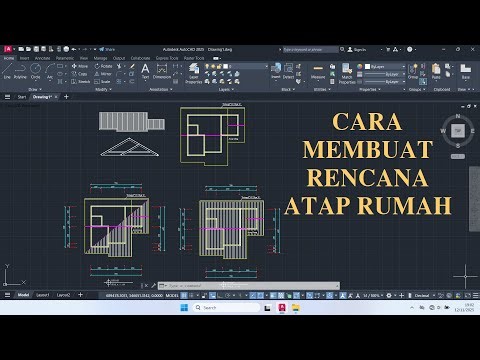Click the Detect block icon
The height and width of the screenshot is (360, 480).
pyautogui.click(x=288, y=71)
